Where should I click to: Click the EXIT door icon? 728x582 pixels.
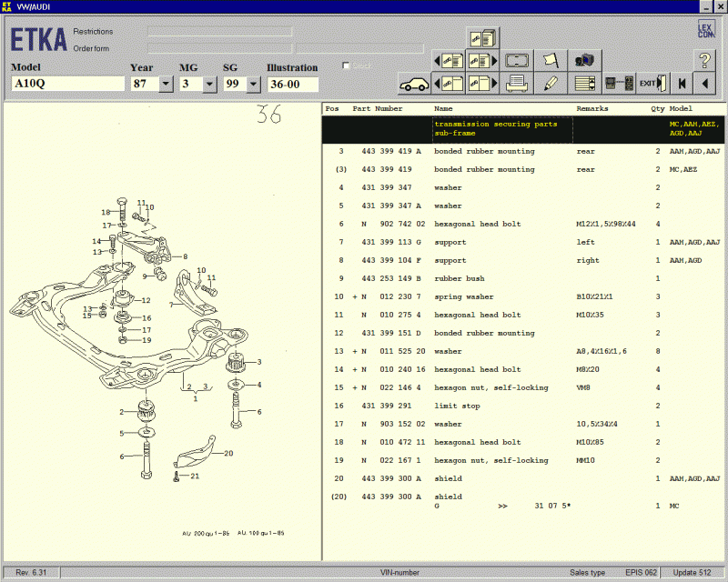click(x=652, y=84)
